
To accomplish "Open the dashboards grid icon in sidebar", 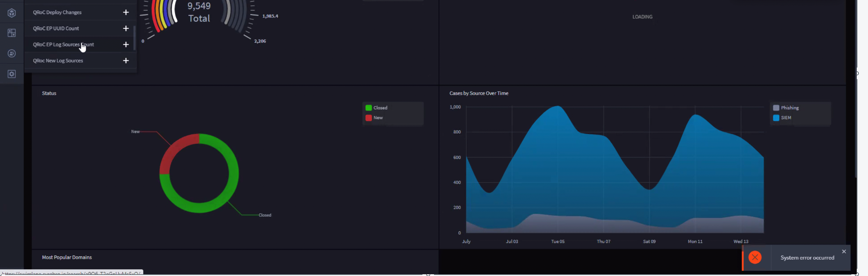I will (12, 33).
